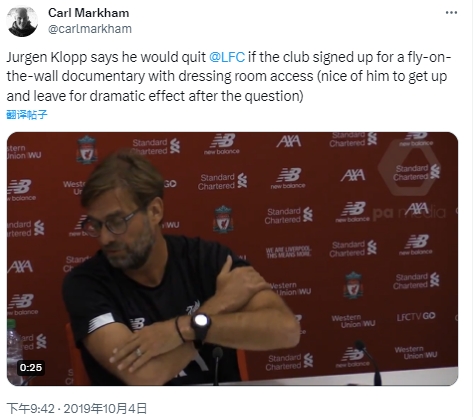
Task: Click the 翻译帖子 translate post link
Action: (x=27, y=115)
